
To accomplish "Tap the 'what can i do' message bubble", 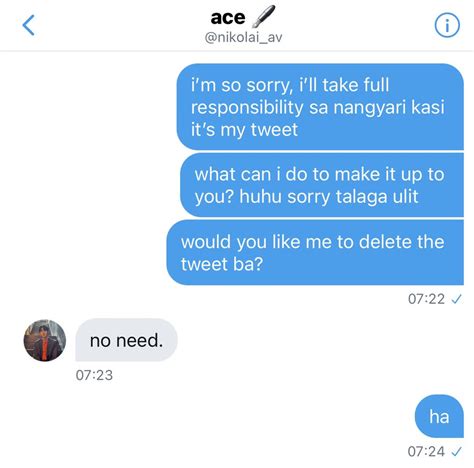I will click(x=322, y=185).
